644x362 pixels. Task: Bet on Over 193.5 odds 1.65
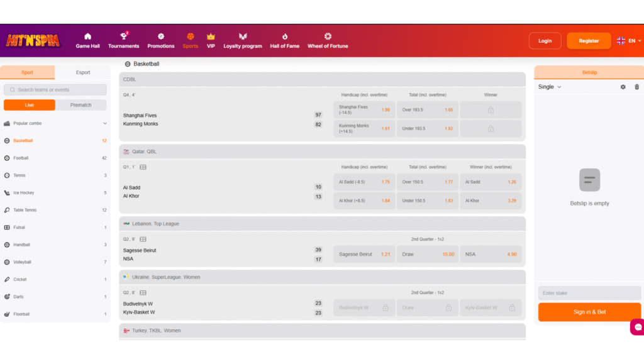427,110
